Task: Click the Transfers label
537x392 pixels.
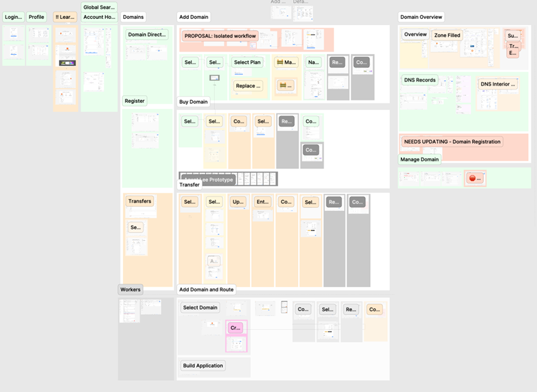Action: point(139,201)
